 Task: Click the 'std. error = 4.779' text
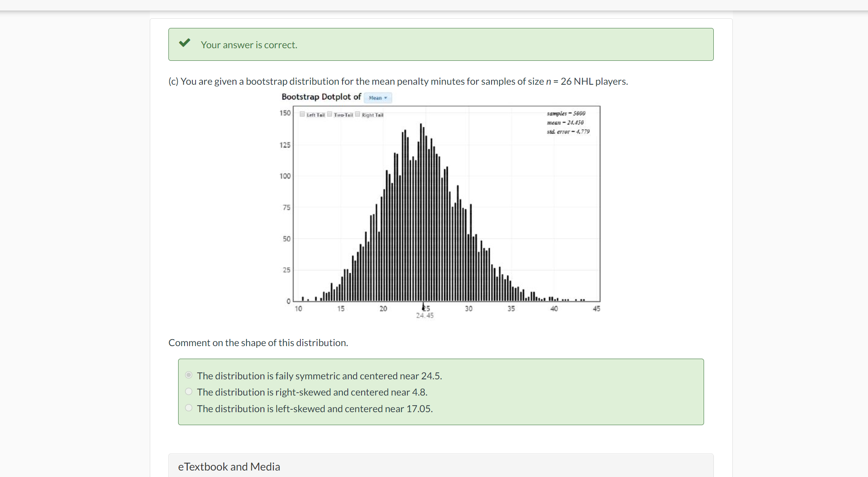tap(568, 132)
